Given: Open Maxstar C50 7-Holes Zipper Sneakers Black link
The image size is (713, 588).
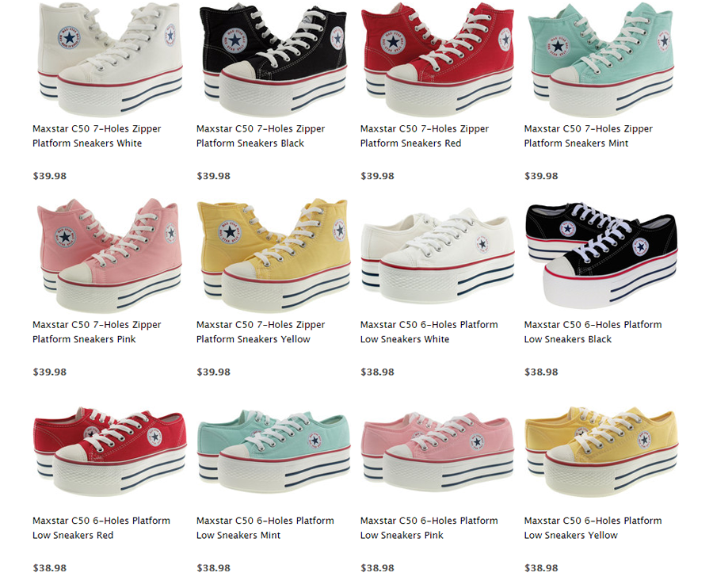Looking at the screenshot, I should pyautogui.click(x=261, y=136).
